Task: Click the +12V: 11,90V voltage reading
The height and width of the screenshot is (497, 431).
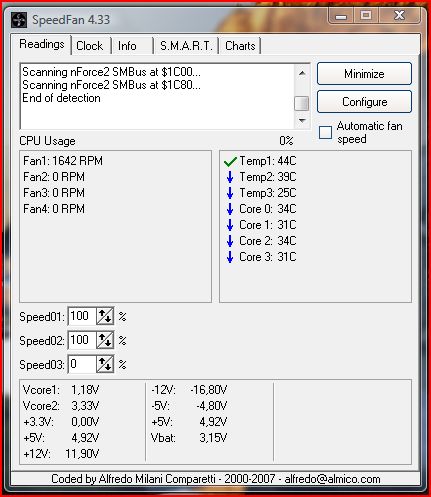Action: (x=61, y=454)
